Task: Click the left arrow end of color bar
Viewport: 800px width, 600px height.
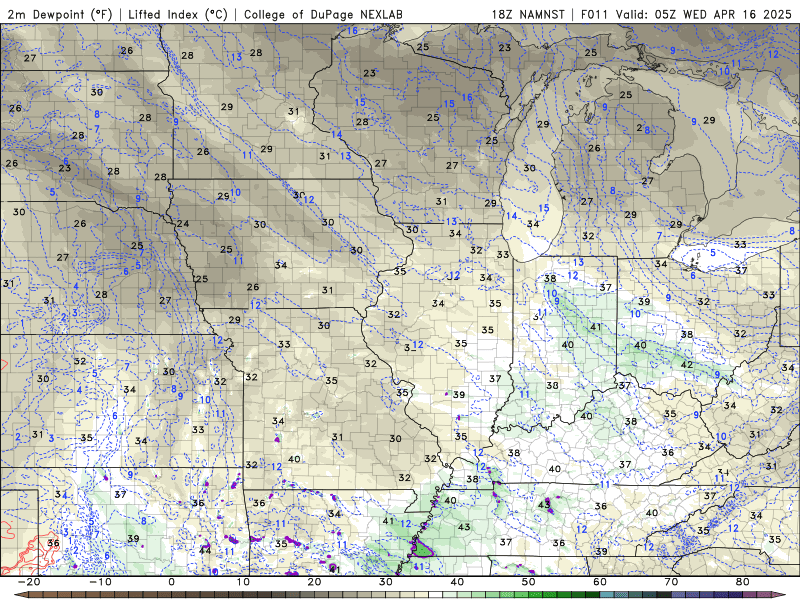Action: 19,595
